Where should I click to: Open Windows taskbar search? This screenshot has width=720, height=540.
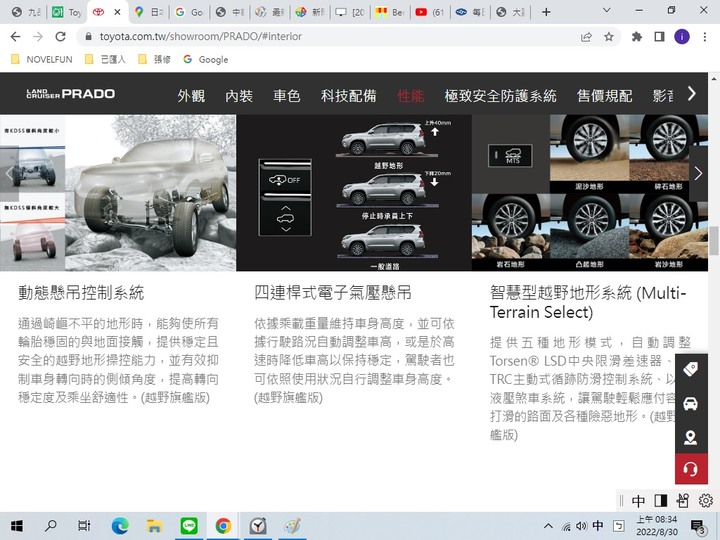51,526
